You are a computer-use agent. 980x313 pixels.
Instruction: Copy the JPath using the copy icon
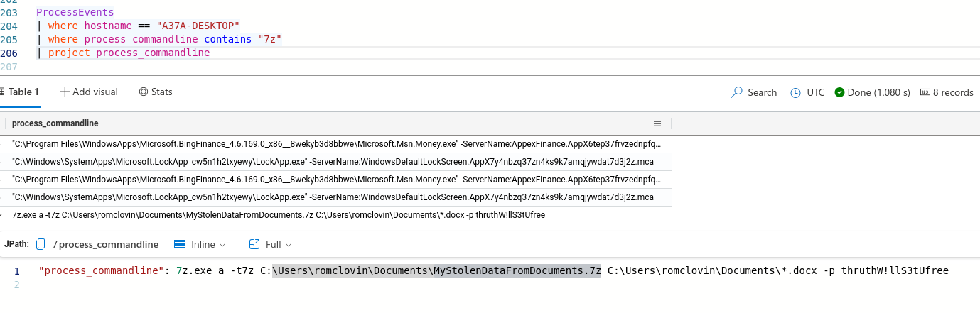[41, 244]
